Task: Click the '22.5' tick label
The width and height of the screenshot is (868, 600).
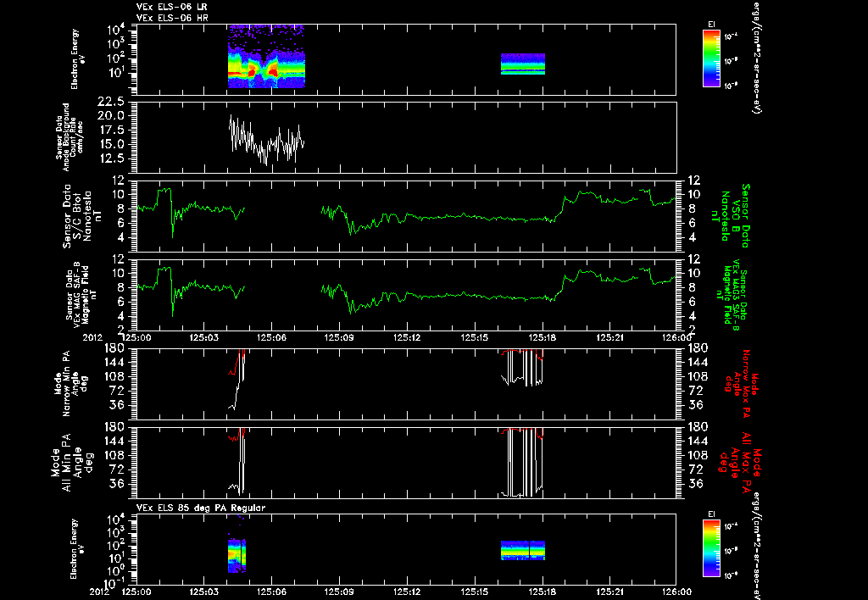Action: click(x=109, y=102)
